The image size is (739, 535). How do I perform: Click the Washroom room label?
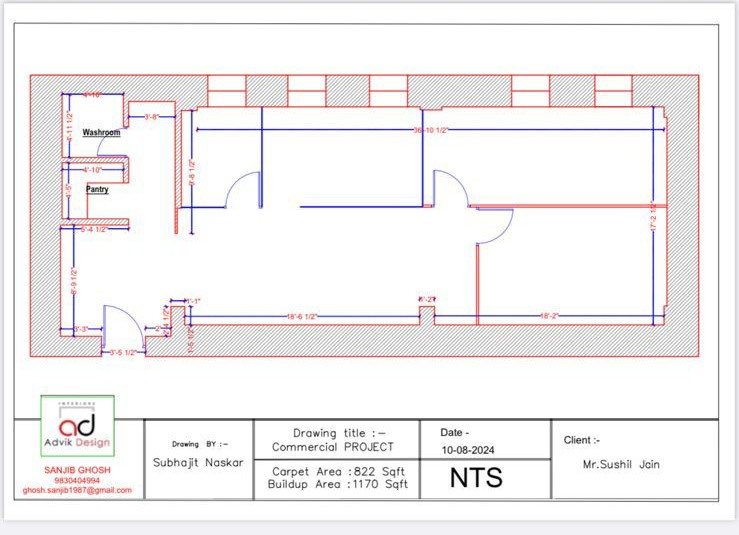coord(101,132)
